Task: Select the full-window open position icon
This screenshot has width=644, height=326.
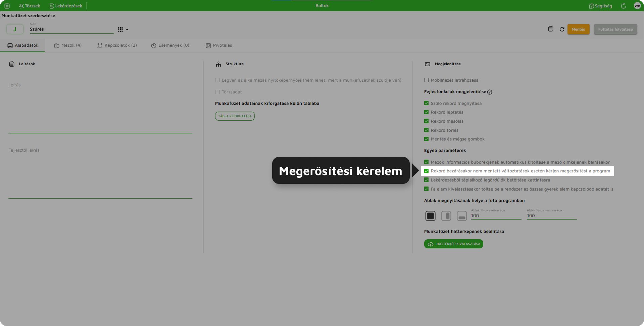Action: [x=430, y=216]
